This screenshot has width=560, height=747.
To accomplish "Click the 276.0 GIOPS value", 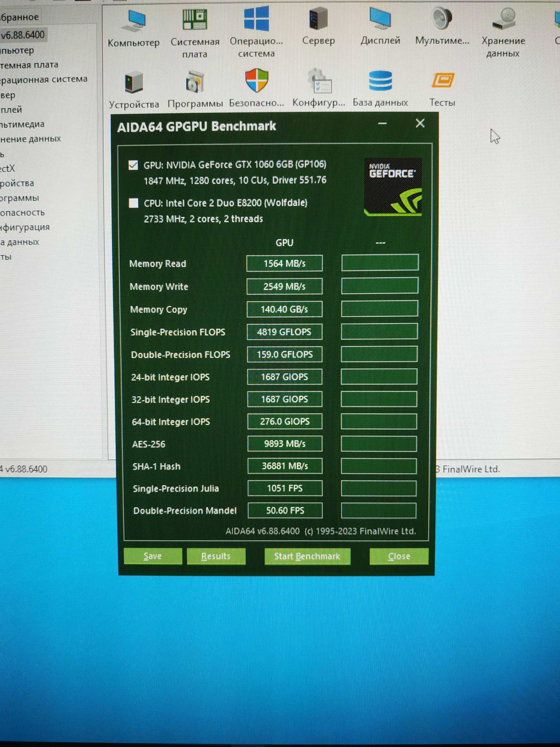I will 285,422.
